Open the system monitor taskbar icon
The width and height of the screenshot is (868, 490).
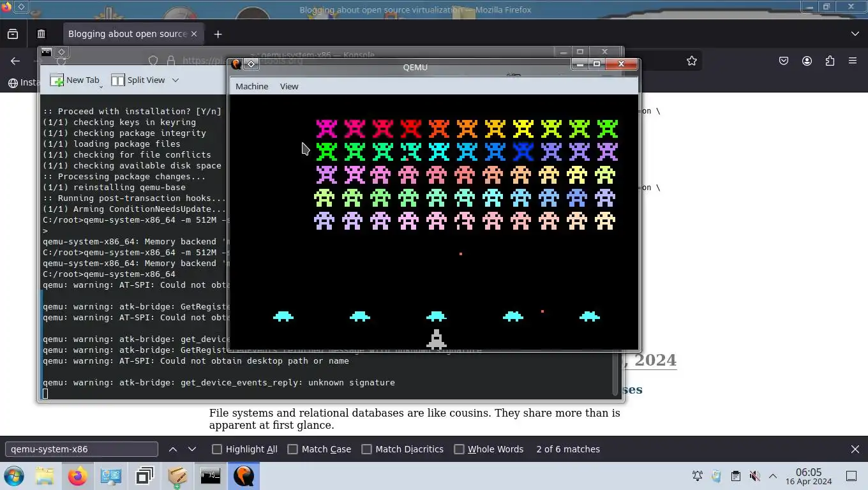(111, 476)
